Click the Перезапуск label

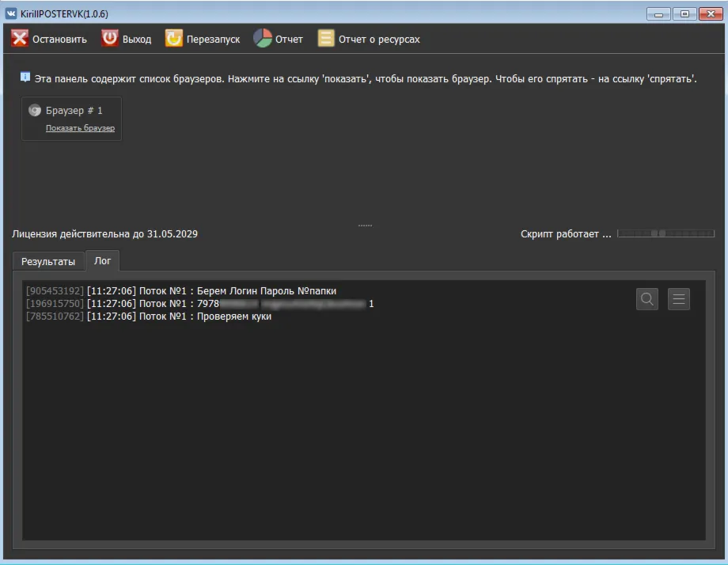pos(213,40)
